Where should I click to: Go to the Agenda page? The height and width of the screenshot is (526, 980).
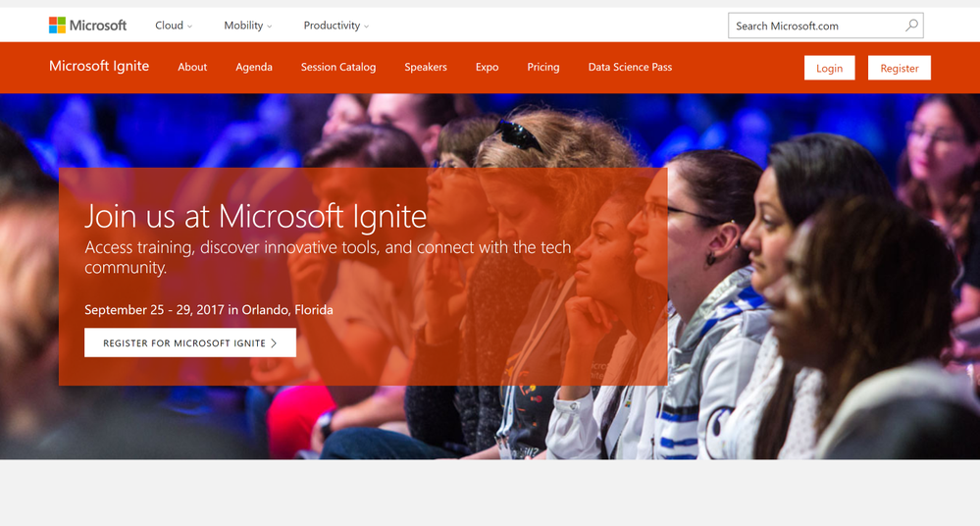[254, 67]
